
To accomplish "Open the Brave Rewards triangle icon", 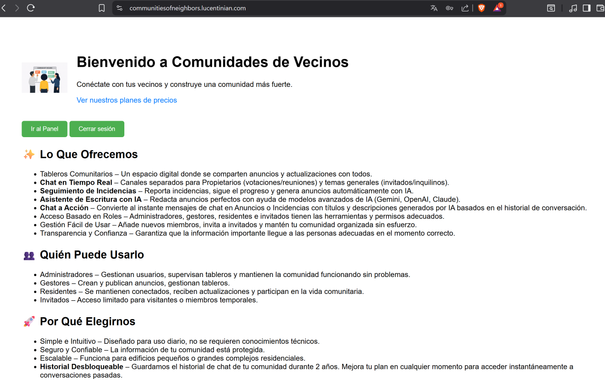I will [x=497, y=8].
